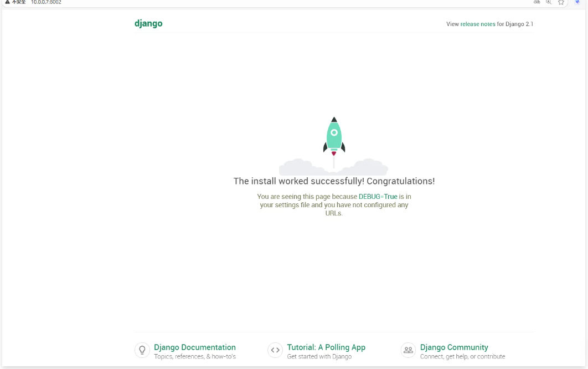Click the not-secure warning triangle icon
The width and height of the screenshot is (588, 369).
point(7,2)
